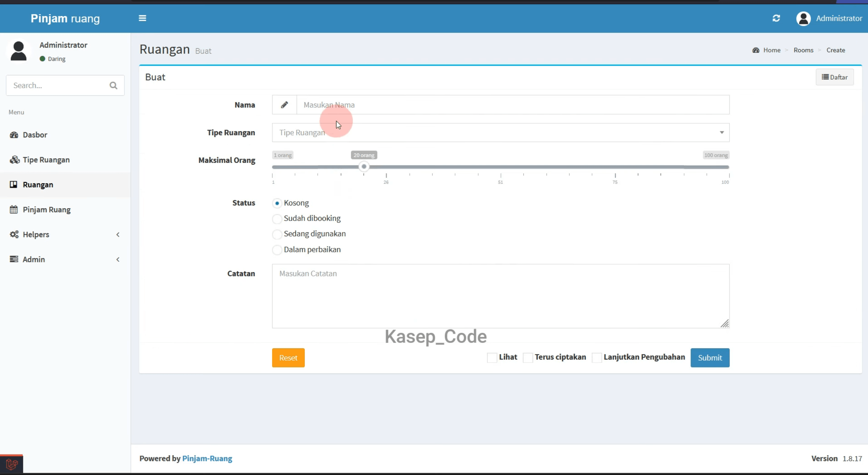868x475 pixels.
Task: Open the Administrator user avatar in the top bar
Action: 803,18
